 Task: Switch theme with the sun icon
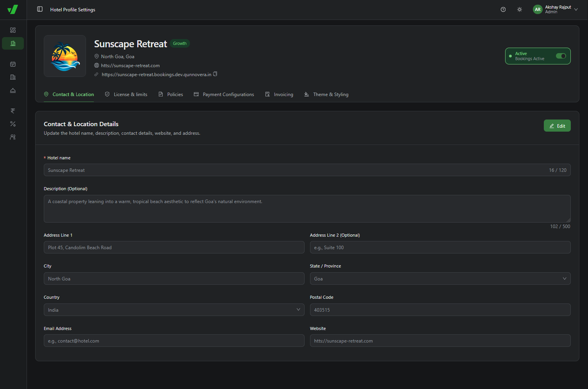520,9
